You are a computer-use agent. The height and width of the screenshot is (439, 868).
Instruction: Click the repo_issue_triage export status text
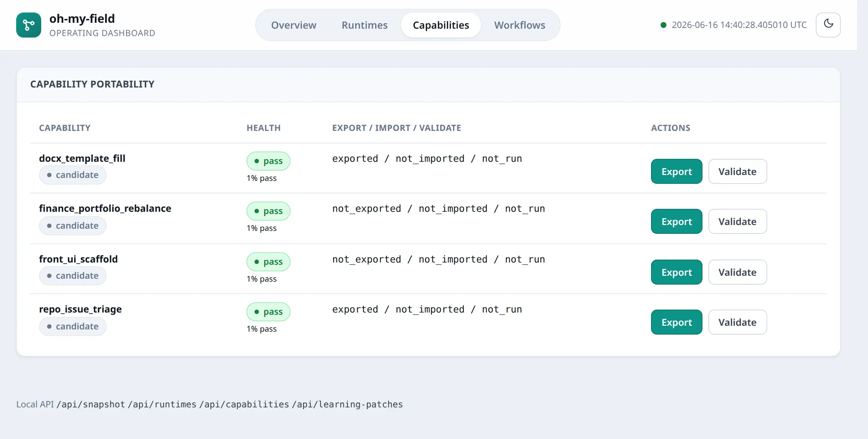point(427,309)
